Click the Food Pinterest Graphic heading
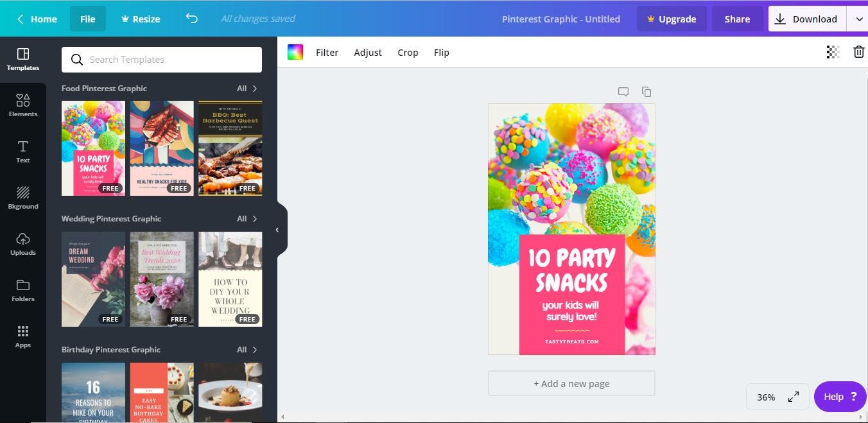 pyautogui.click(x=104, y=89)
